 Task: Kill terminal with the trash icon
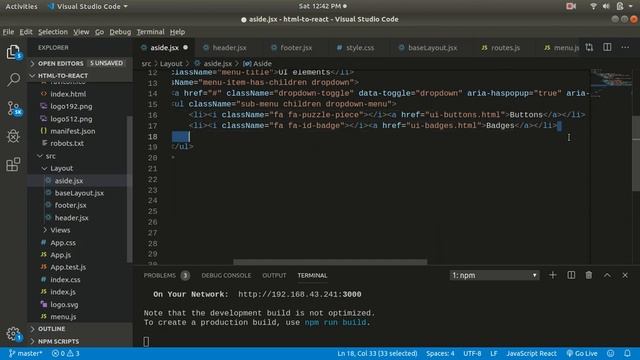click(589, 275)
